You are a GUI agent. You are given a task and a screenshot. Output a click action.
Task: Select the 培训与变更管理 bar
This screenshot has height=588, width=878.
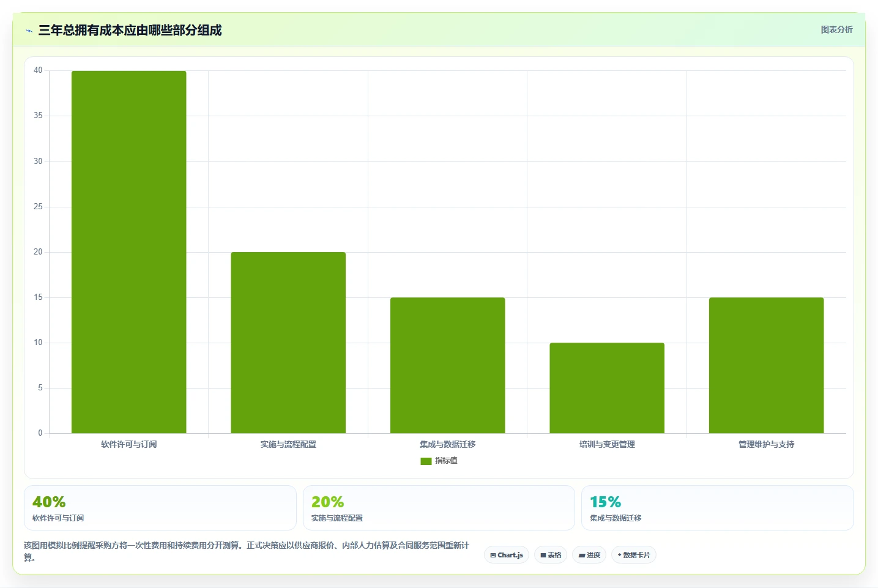coord(607,388)
